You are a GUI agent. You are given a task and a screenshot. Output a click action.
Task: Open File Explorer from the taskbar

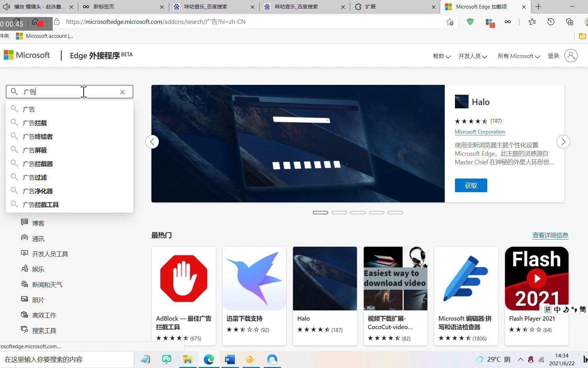coord(187,359)
